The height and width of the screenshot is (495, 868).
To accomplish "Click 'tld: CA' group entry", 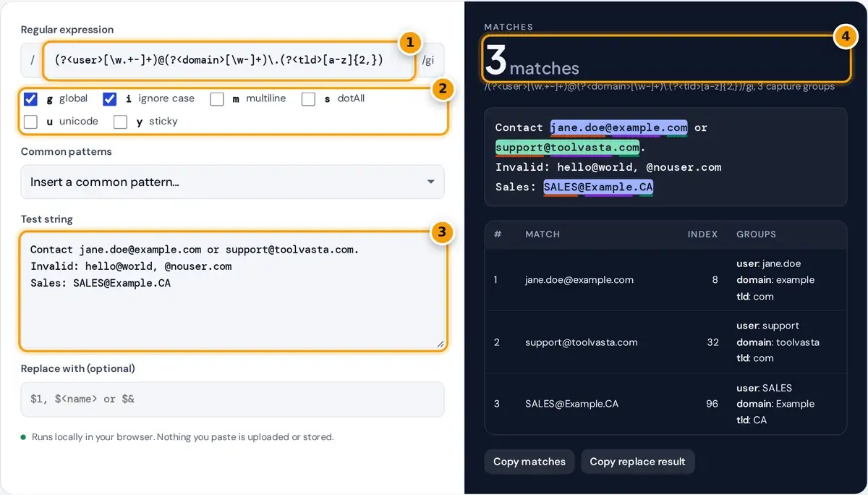I will pos(752,420).
